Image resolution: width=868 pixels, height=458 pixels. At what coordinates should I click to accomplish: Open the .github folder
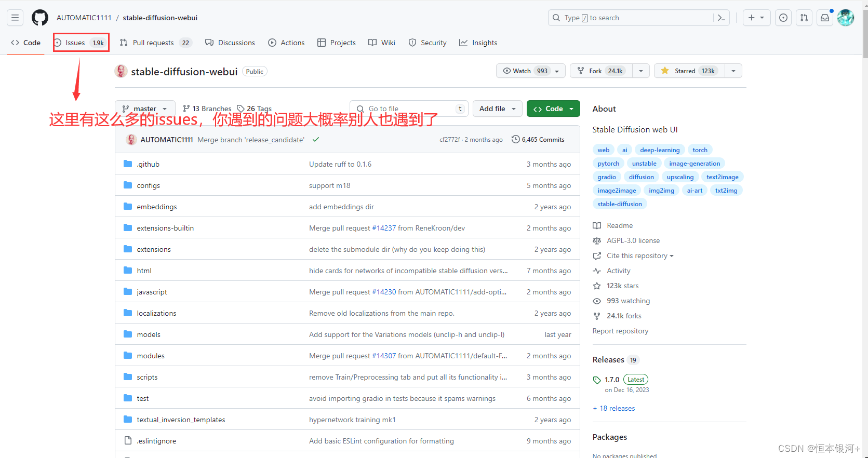click(x=148, y=164)
